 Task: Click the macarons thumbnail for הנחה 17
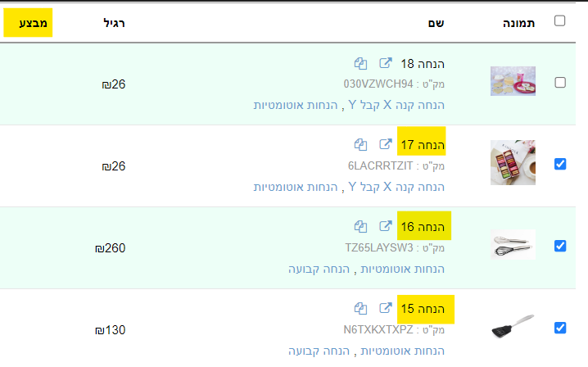(513, 162)
